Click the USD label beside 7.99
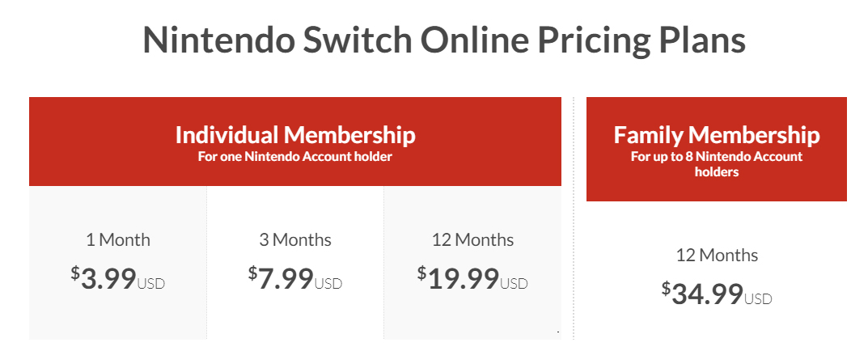Image resolution: width=868 pixels, height=351 pixels. click(x=328, y=284)
